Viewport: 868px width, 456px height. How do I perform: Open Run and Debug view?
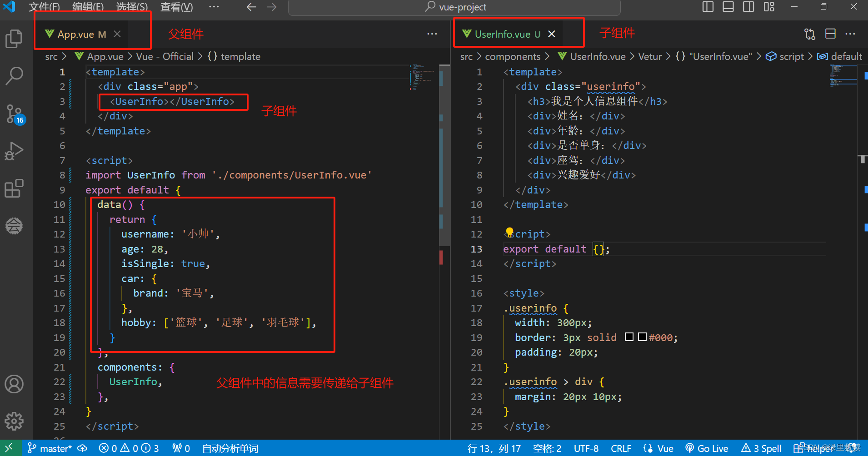pos(14,151)
